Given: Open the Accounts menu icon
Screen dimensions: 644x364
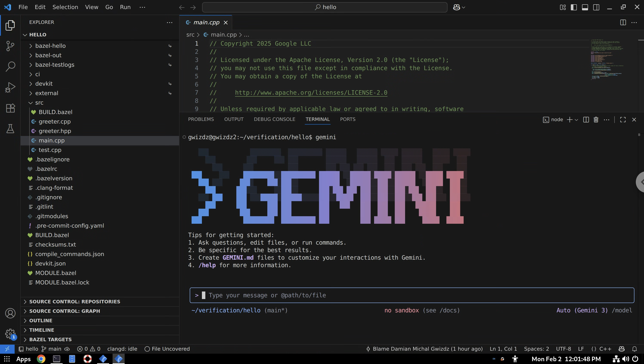Looking at the screenshot, I should pyautogui.click(x=10, y=313).
